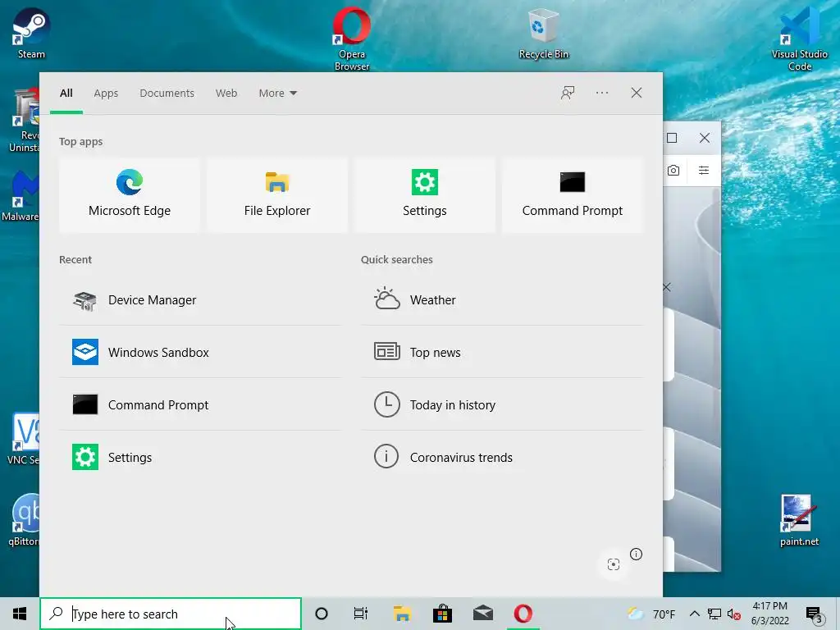Open File Explorer tile in Top apps
This screenshot has width=840, height=630.
coord(277,195)
